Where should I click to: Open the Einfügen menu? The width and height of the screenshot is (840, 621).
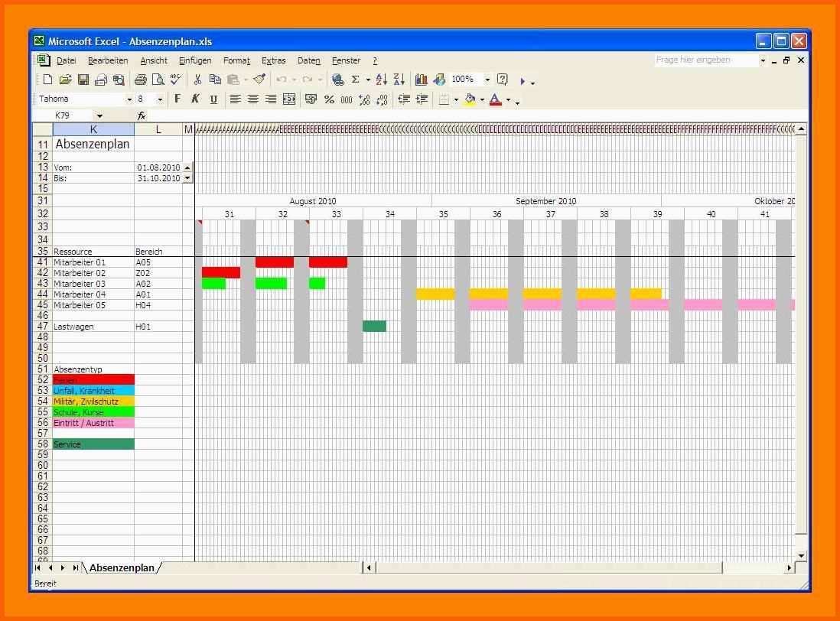point(195,60)
